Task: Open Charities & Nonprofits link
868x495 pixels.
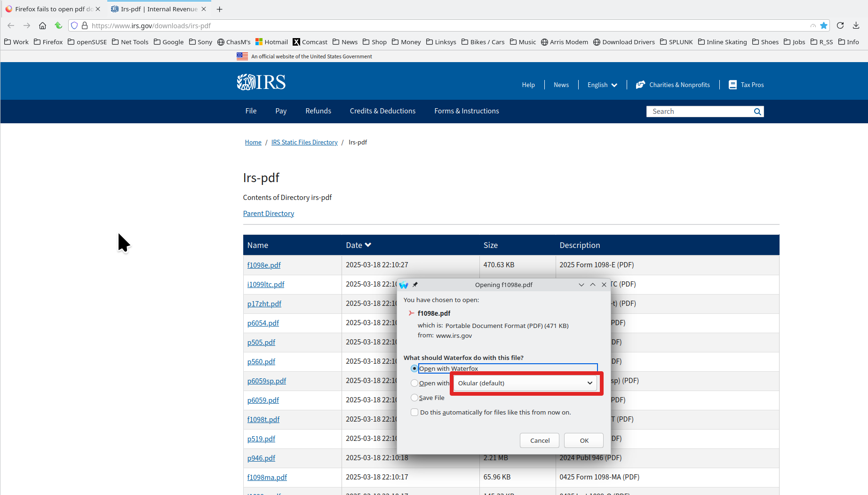Action: (673, 85)
